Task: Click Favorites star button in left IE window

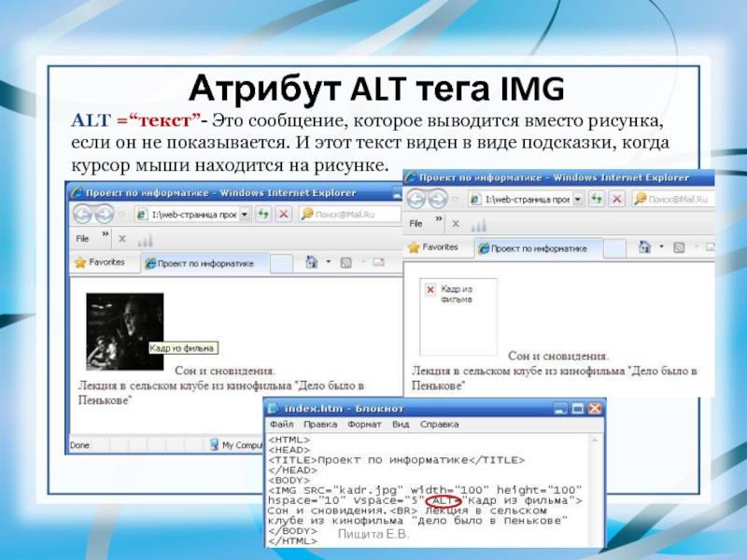Action: click(99, 262)
